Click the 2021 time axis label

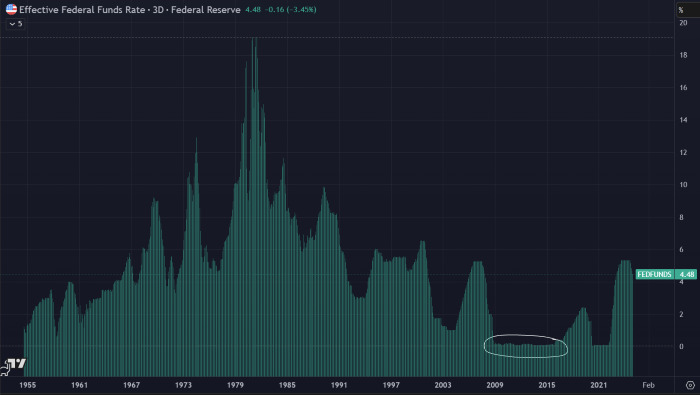pos(599,385)
